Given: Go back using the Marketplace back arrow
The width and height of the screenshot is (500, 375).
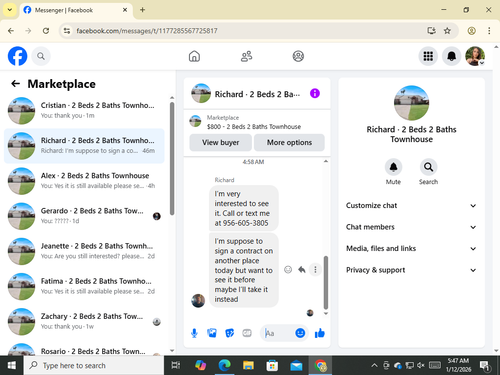Looking at the screenshot, I should point(15,84).
